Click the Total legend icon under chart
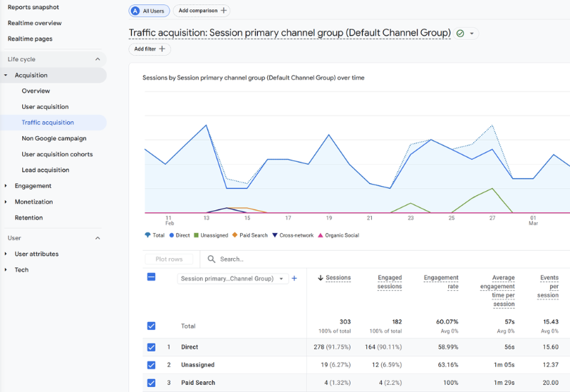Viewport: 570px width, 392px height. pos(147,235)
